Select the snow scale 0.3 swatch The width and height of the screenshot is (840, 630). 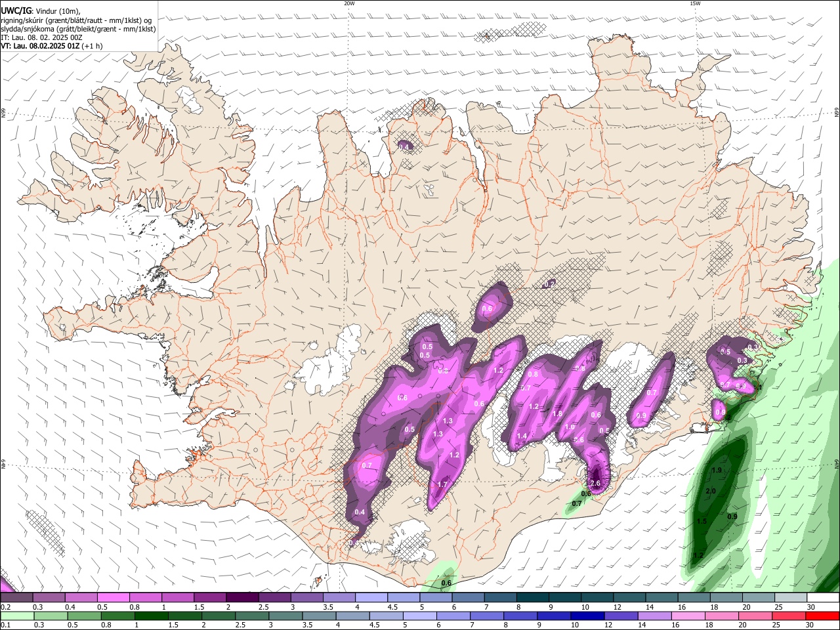(x=49, y=597)
